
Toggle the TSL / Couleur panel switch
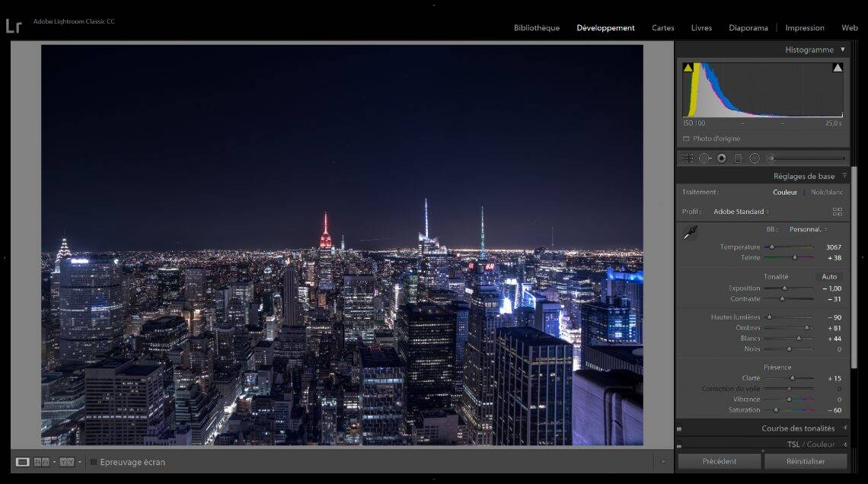pyautogui.click(x=679, y=445)
